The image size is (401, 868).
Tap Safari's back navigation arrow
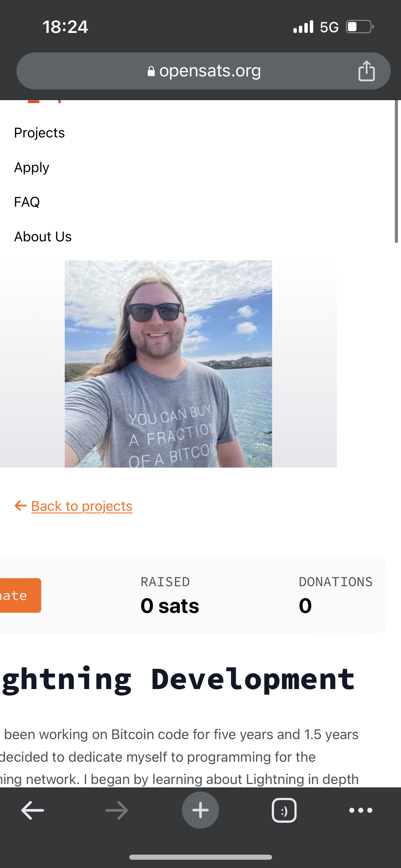[x=32, y=810]
